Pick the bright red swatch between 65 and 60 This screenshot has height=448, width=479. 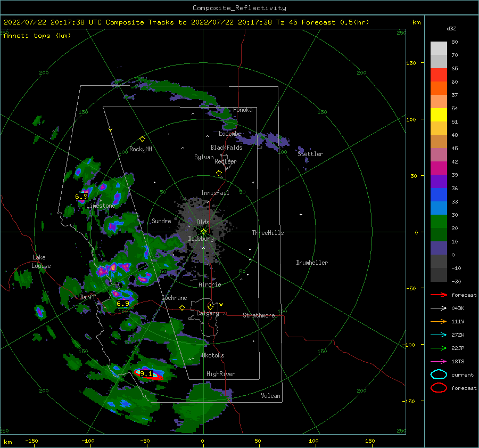coord(439,75)
